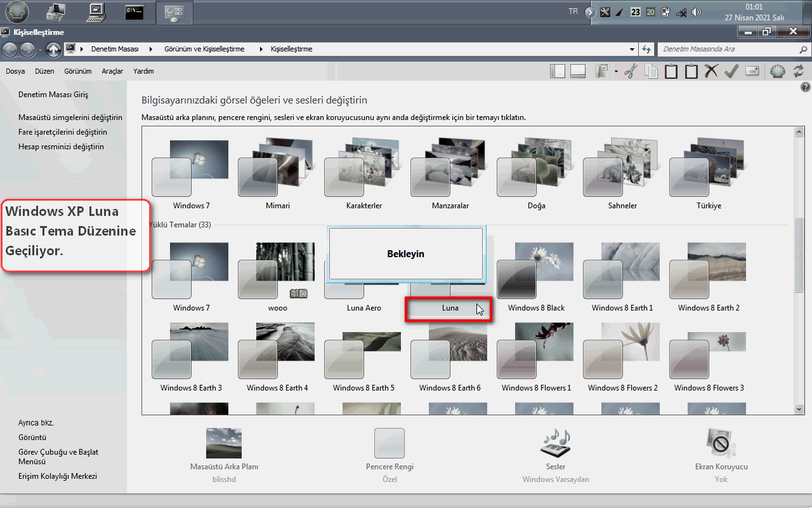
Task: Click the refresh arrows toolbar icon
Action: 798,71
